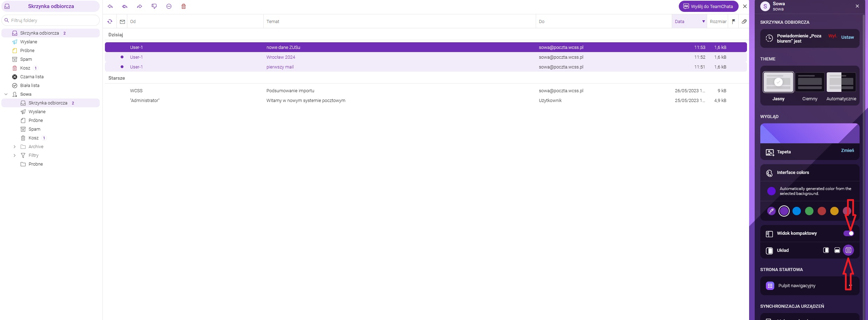868x320 pixels.
Task: Open the Wyslane folder under Sowa
Action: pyautogui.click(x=37, y=112)
